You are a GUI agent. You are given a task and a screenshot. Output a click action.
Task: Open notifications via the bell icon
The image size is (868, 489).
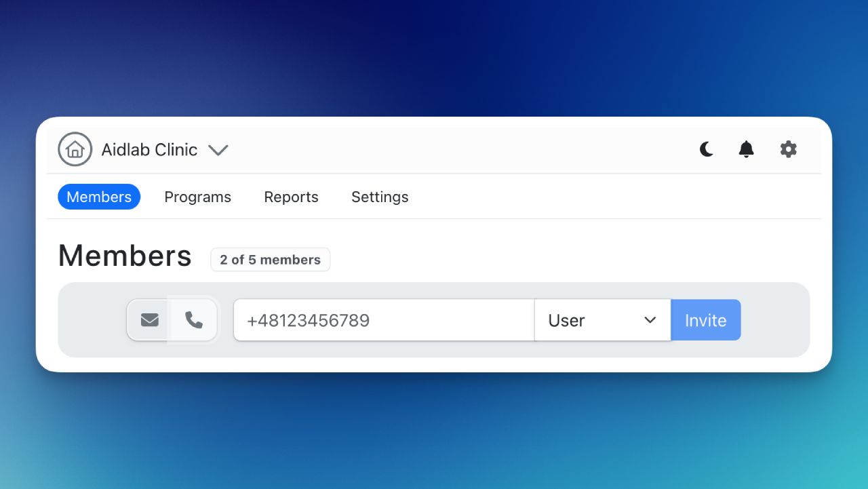(x=746, y=149)
